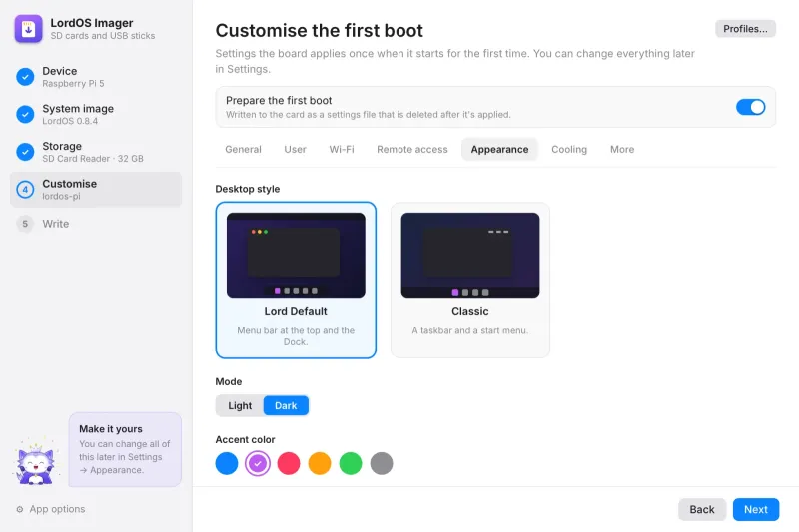Click the Next button
This screenshot has width=799, height=532.
756,510
